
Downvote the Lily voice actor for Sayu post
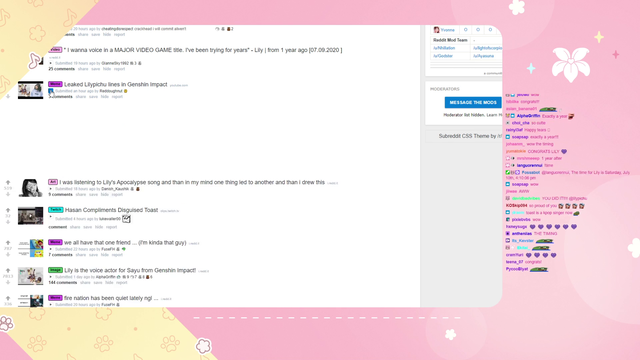click(8, 282)
